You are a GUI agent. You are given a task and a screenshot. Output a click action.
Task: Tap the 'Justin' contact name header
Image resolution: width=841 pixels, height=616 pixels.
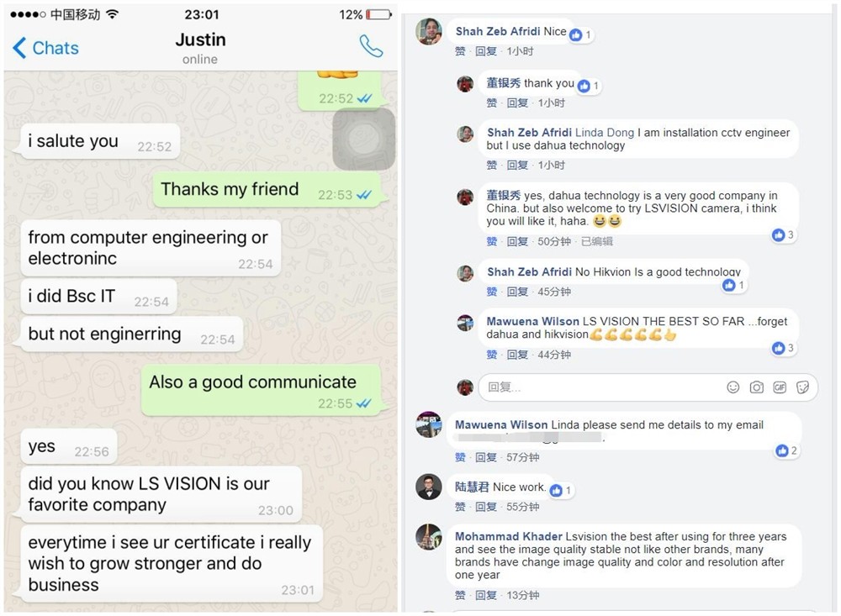pyautogui.click(x=201, y=39)
